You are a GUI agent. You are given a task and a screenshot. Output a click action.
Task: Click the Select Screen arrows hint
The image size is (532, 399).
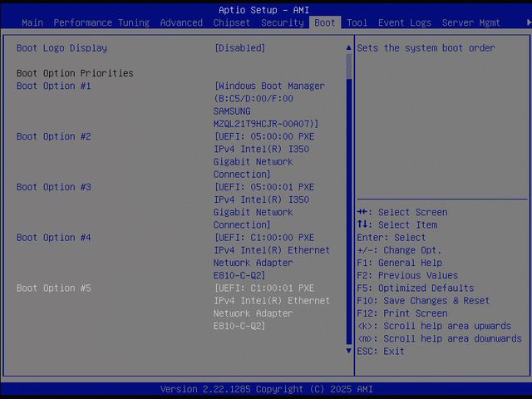[402, 213]
